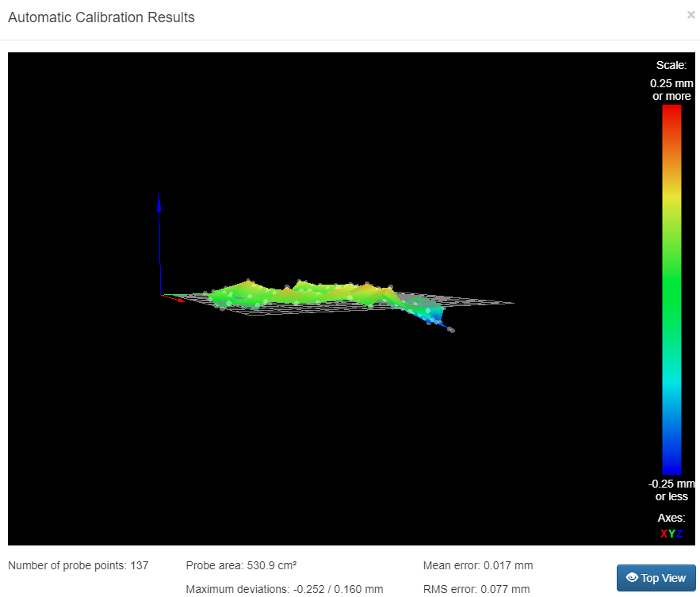Click the 'Scale:' heading label
This screenshot has width=700, height=597.
click(x=671, y=65)
